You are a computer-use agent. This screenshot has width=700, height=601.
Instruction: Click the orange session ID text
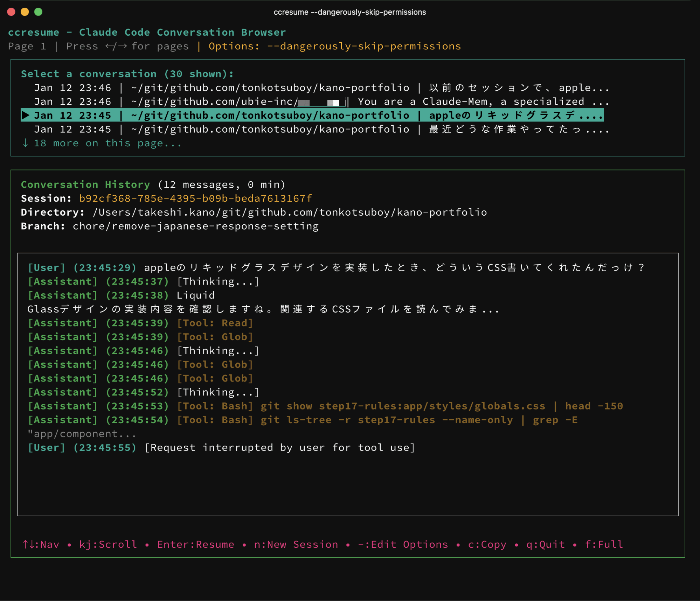pos(195,198)
